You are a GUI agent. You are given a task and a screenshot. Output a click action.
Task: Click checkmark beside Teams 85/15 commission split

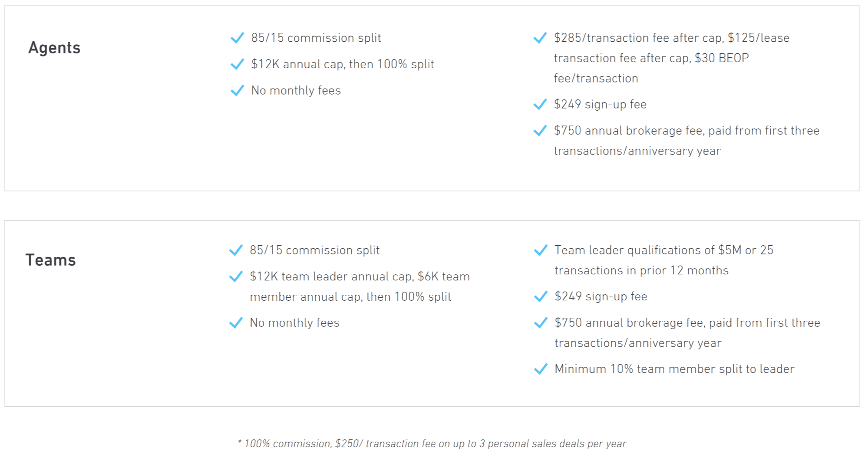[x=236, y=250]
